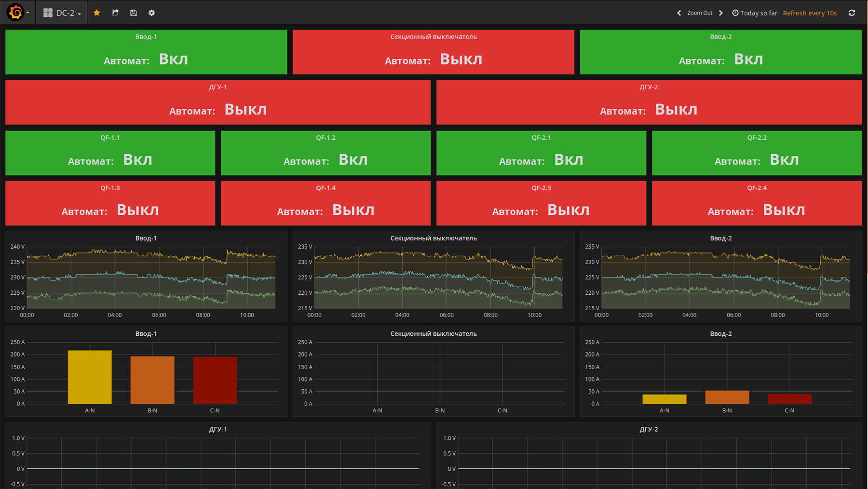Click the ДГУ-1 breaker status panel title
The width and height of the screenshot is (868, 489).
click(x=218, y=87)
